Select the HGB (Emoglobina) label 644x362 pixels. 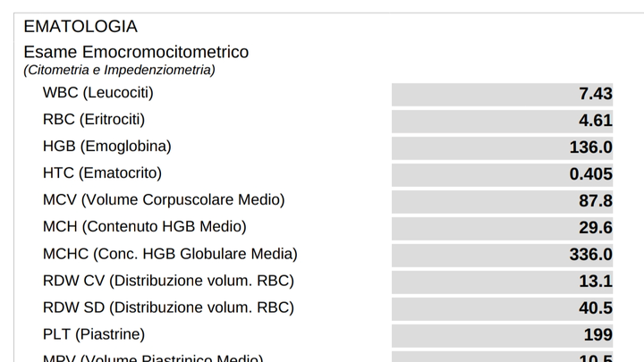(x=106, y=146)
